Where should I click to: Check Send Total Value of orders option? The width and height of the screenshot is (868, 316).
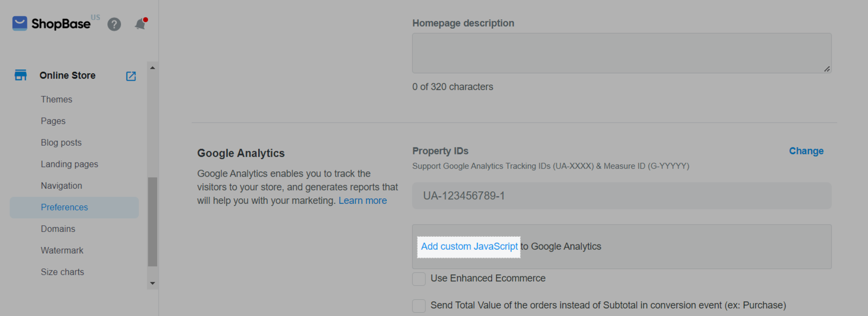(x=419, y=306)
